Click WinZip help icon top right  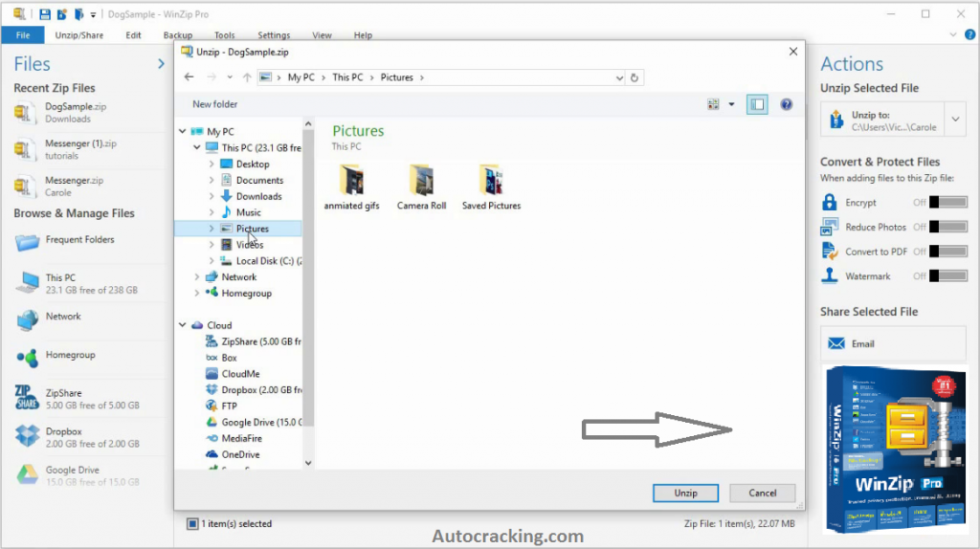click(x=969, y=35)
